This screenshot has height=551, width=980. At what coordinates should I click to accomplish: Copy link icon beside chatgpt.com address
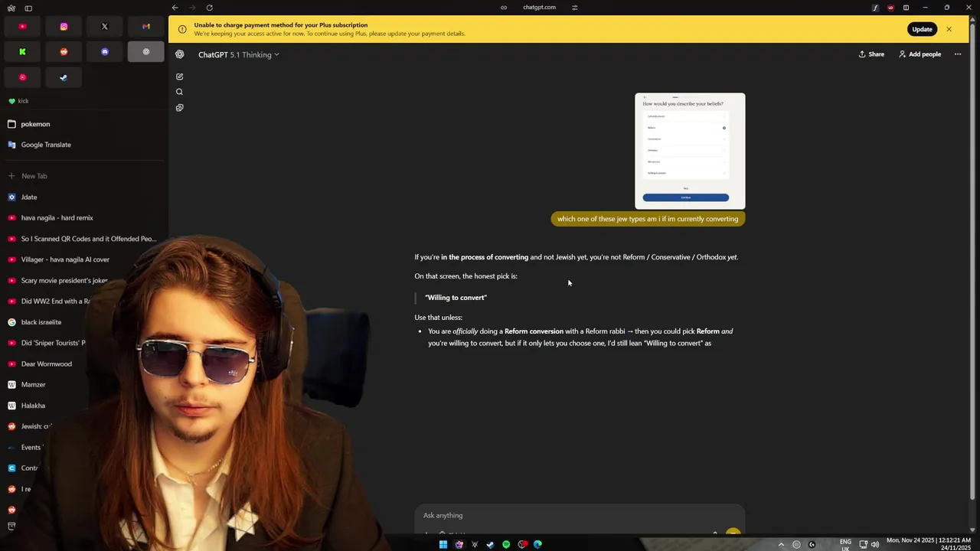tap(504, 8)
